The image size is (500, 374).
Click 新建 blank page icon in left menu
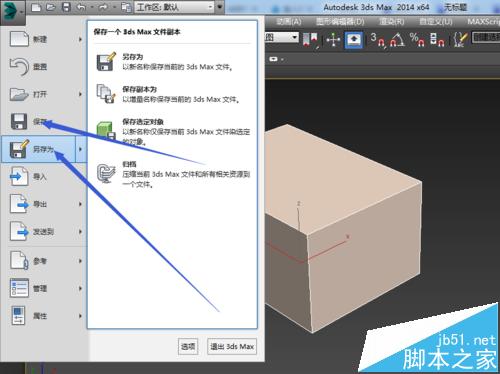[19, 39]
